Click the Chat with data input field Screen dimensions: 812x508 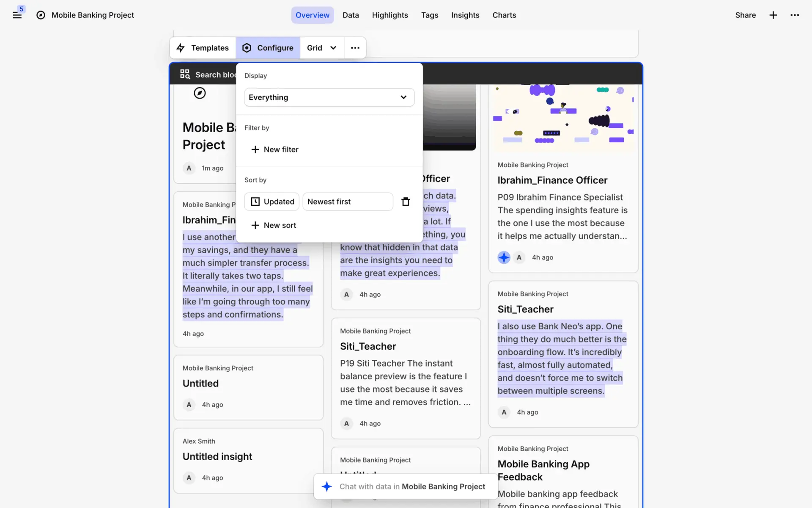(x=411, y=487)
